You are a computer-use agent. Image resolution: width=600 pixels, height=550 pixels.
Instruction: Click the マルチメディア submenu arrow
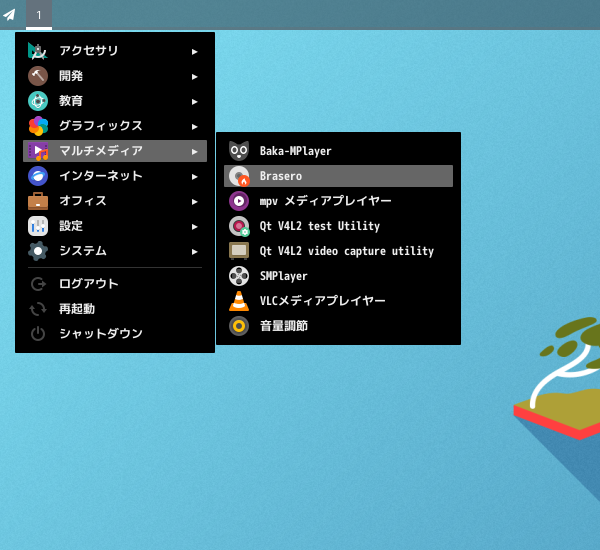tap(194, 152)
